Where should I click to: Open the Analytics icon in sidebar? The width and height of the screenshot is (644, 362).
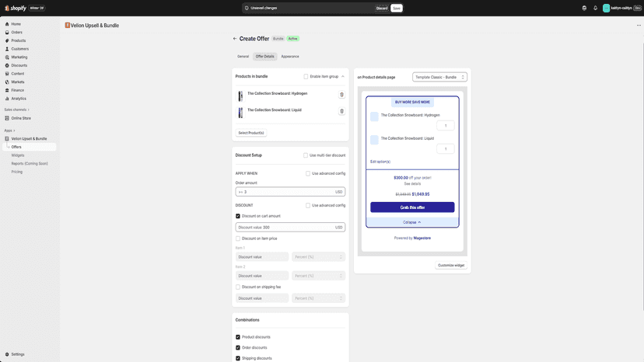pos(7,99)
